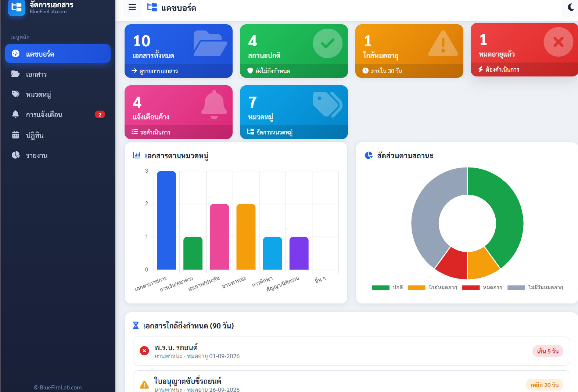This screenshot has width=578, height=392.
Task: Click the pie chart icon beside รายงาน
Action: [15, 155]
